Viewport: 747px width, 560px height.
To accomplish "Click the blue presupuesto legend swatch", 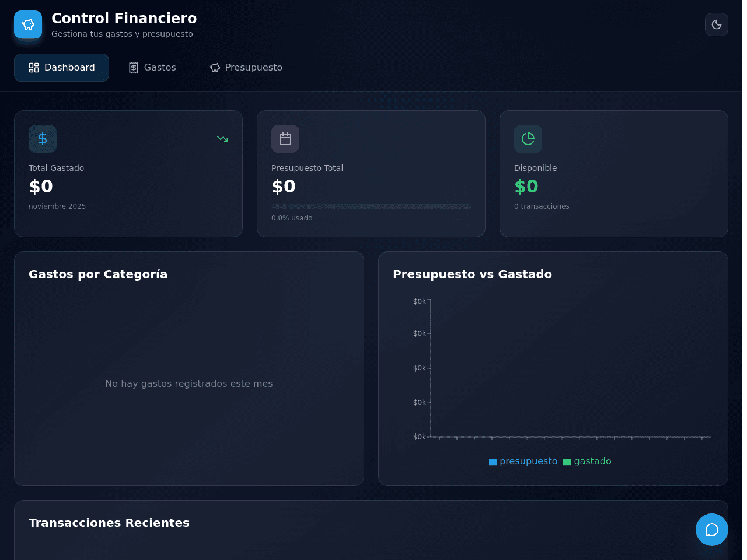I will coord(493,462).
